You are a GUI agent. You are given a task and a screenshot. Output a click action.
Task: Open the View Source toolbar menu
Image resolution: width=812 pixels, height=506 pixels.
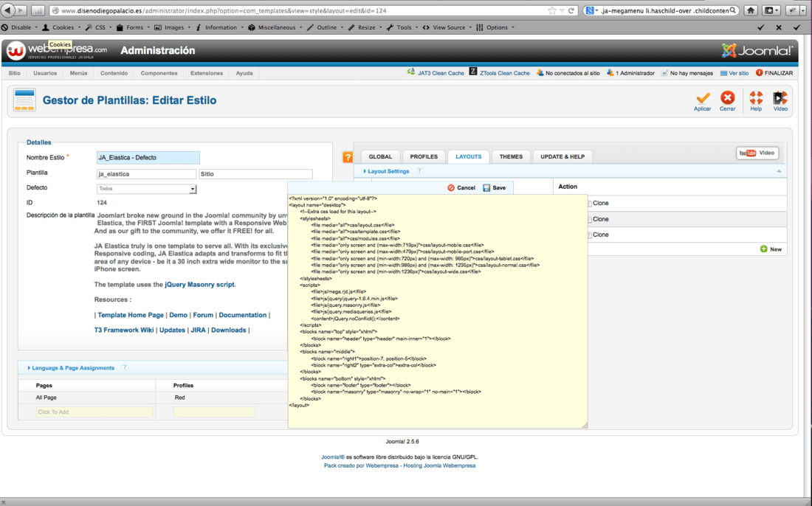[x=447, y=27]
